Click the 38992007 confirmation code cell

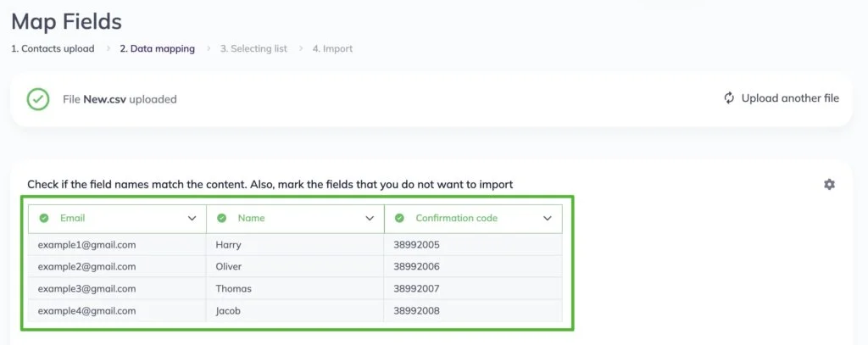click(x=473, y=289)
